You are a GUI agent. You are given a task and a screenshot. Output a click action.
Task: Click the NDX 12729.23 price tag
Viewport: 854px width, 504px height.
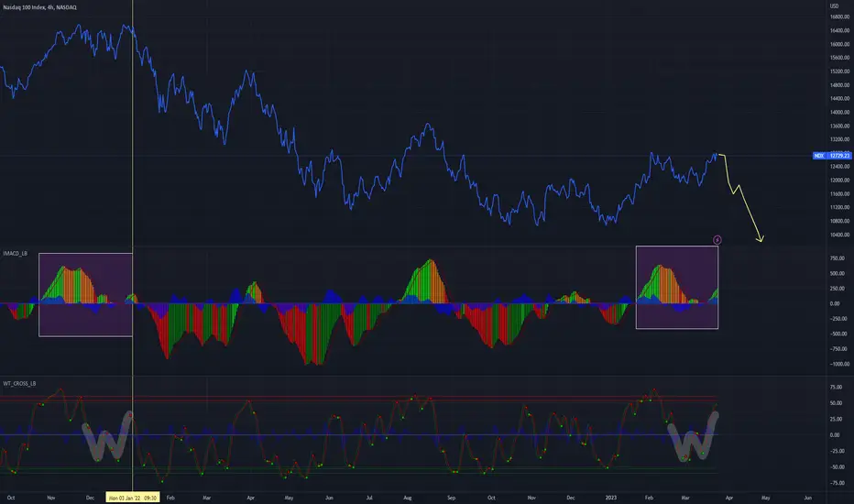(832, 156)
